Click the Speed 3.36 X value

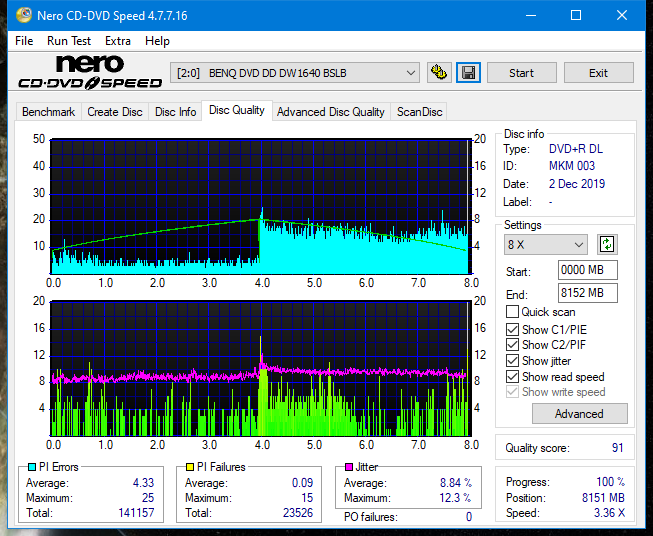click(x=610, y=513)
